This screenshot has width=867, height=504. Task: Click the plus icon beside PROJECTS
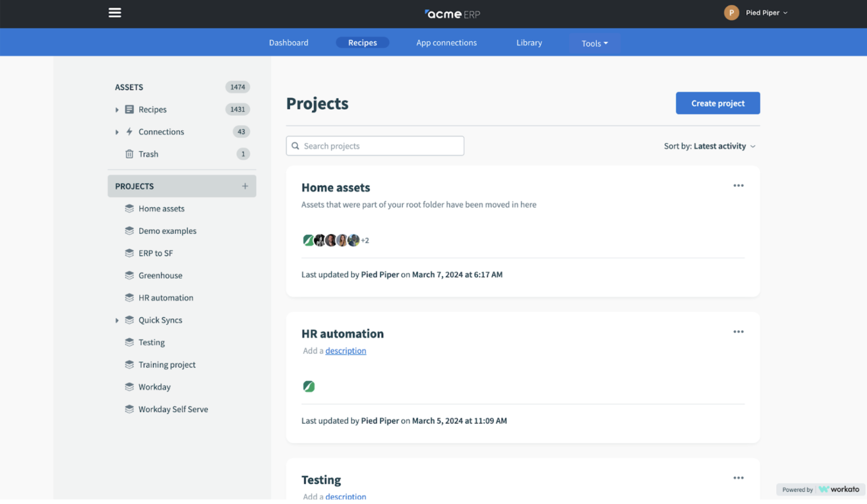245,186
